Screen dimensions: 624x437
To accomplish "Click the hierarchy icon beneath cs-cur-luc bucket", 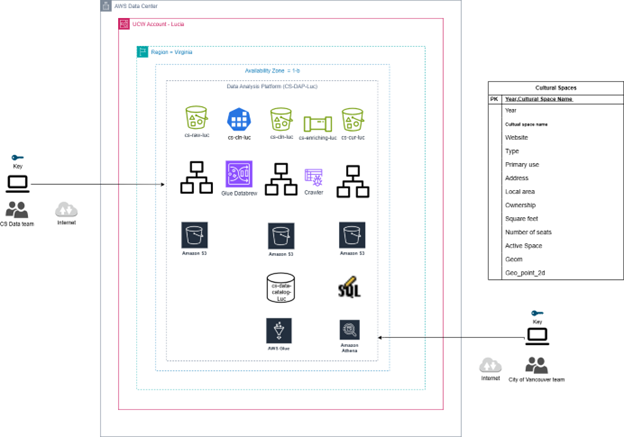I will tap(353, 181).
